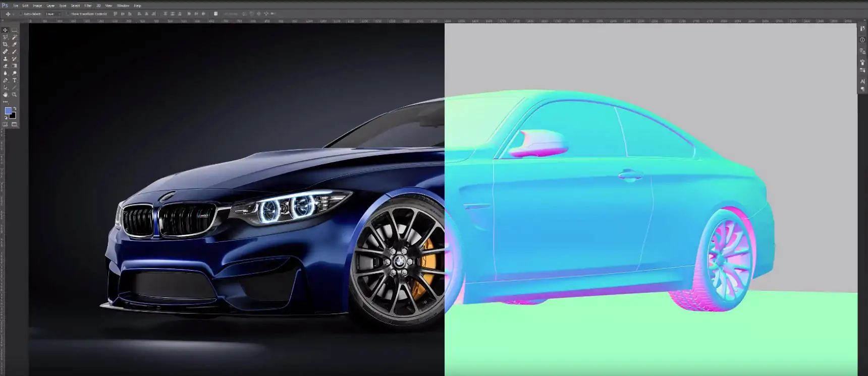Open the History panel icon

[x=862, y=29]
